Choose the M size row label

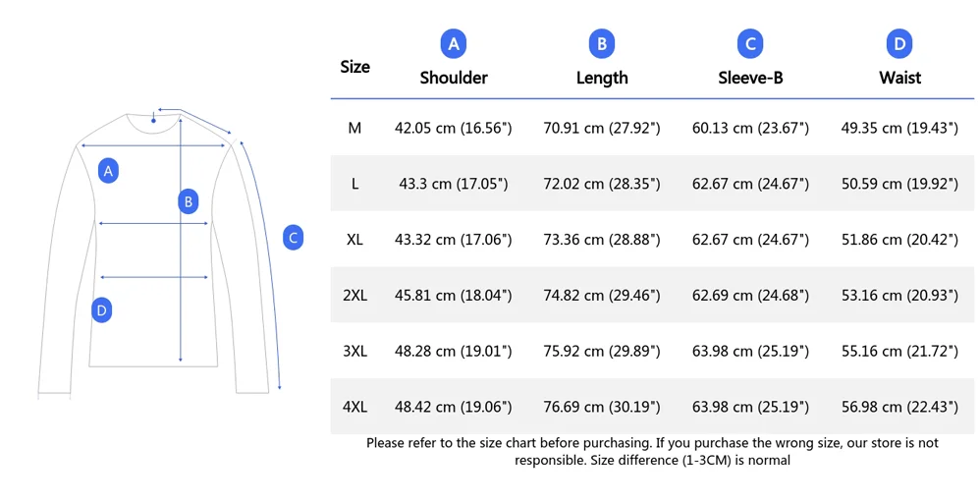pos(354,128)
